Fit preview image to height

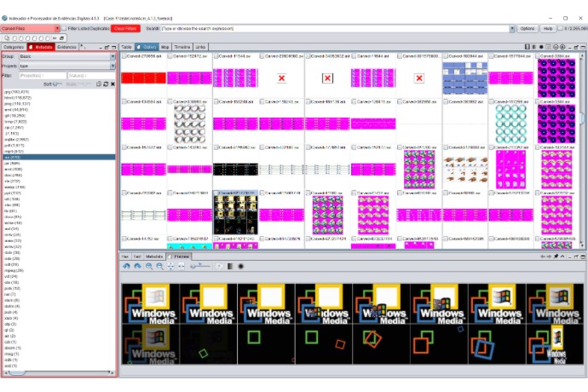[170, 266]
